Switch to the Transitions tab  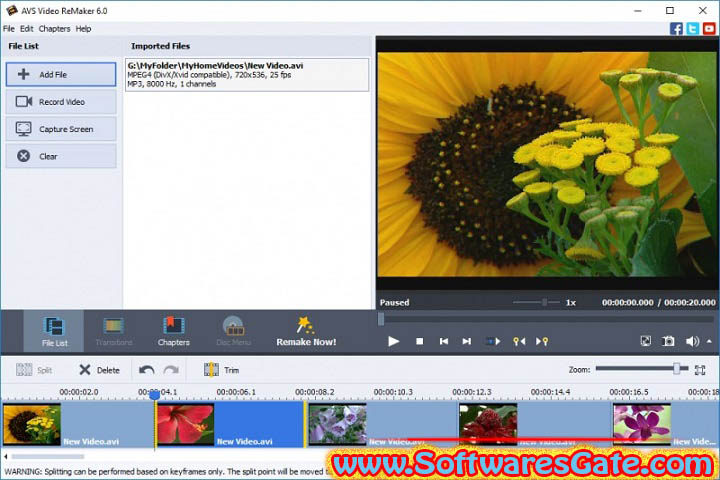click(113, 332)
